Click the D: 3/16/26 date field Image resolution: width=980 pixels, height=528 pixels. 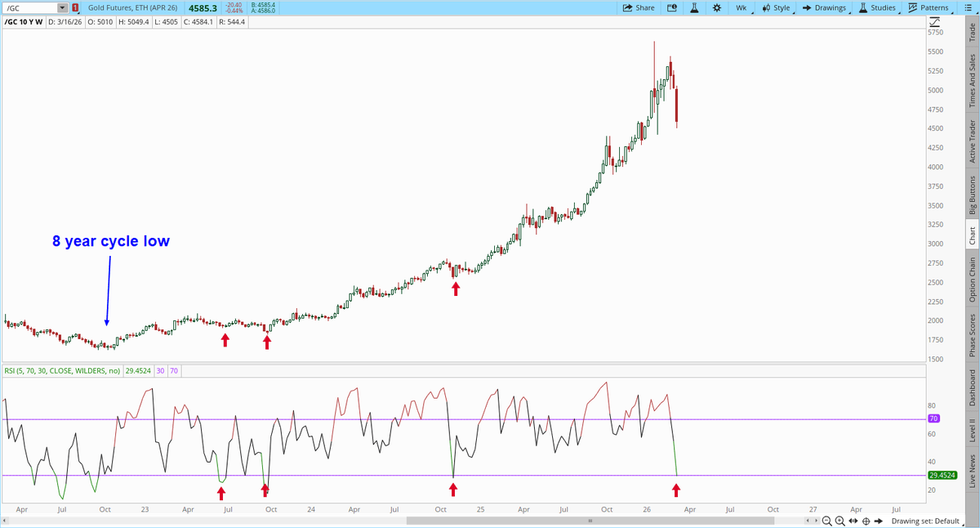pyautogui.click(x=65, y=22)
